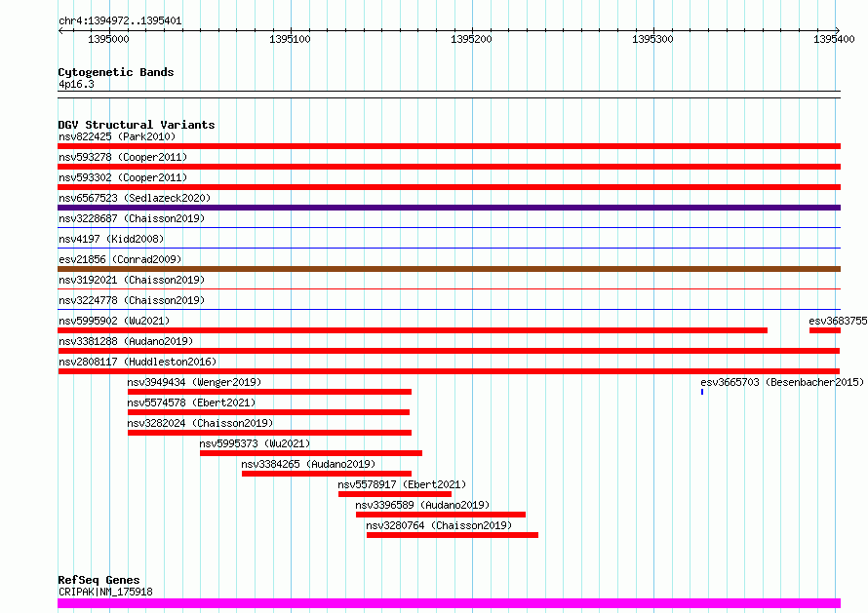The width and height of the screenshot is (868, 613).
Task: Click the nsv3280764 (Chaisson2019) label
Action: [439, 525]
